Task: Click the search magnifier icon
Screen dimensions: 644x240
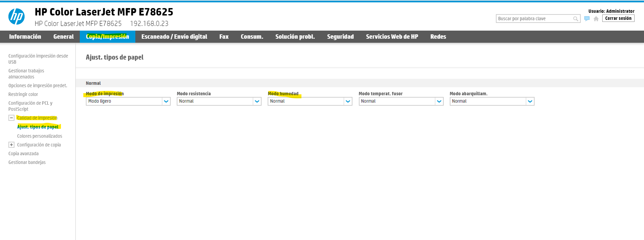Action: click(x=576, y=19)
